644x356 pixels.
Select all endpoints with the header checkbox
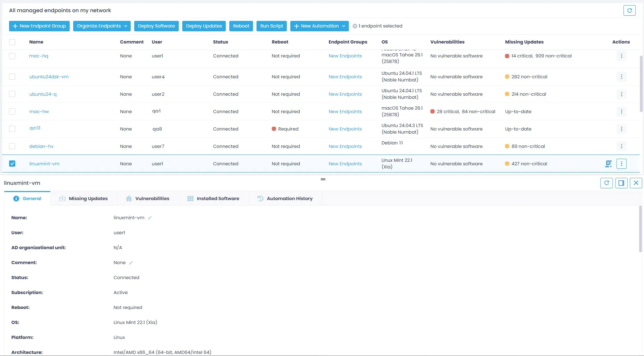tap(13, 42)
